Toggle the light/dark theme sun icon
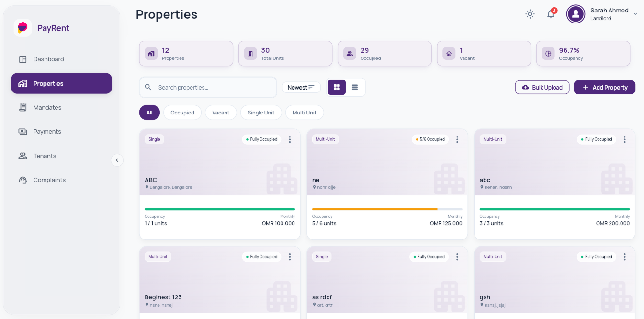The height and width of the screenshot is (319, 644). point(530,14)
